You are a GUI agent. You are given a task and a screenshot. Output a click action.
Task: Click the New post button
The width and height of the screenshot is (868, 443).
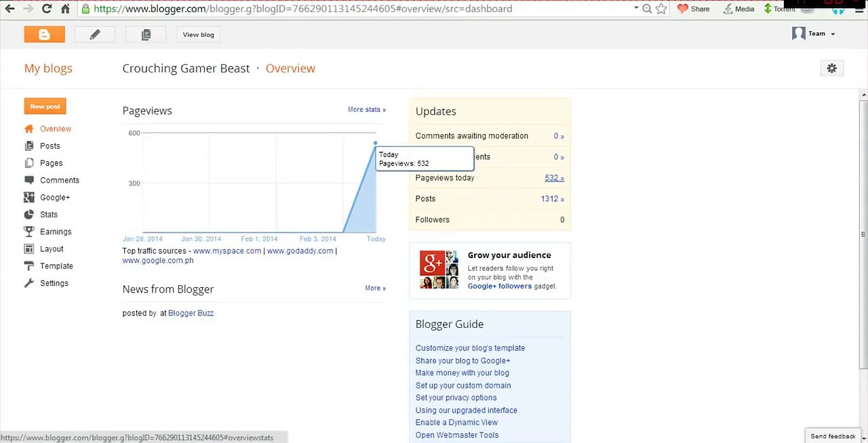(45, 106)
